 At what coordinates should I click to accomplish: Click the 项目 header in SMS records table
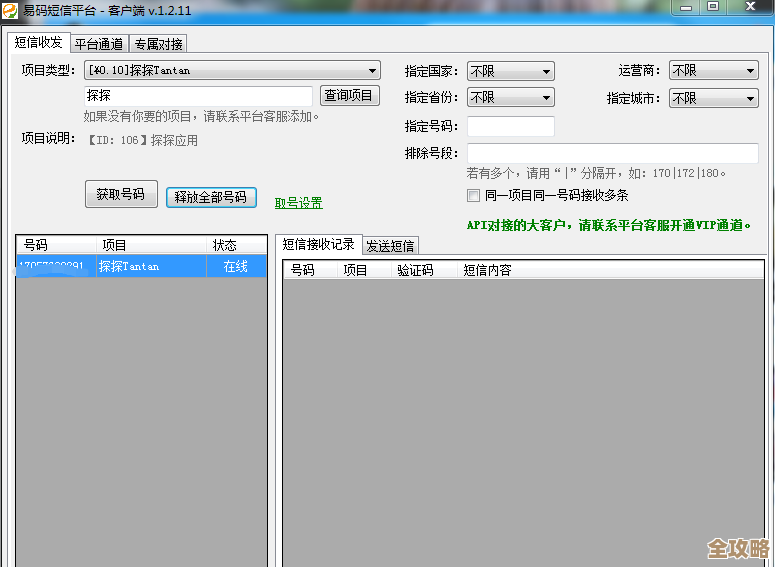point(365,270)
